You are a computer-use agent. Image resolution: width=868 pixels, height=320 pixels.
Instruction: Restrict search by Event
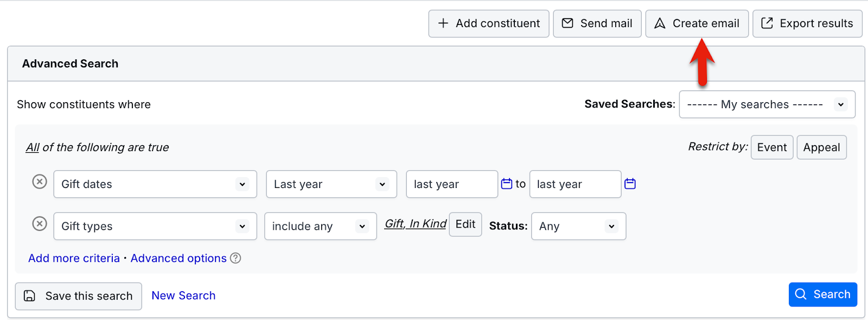point(771,147)
